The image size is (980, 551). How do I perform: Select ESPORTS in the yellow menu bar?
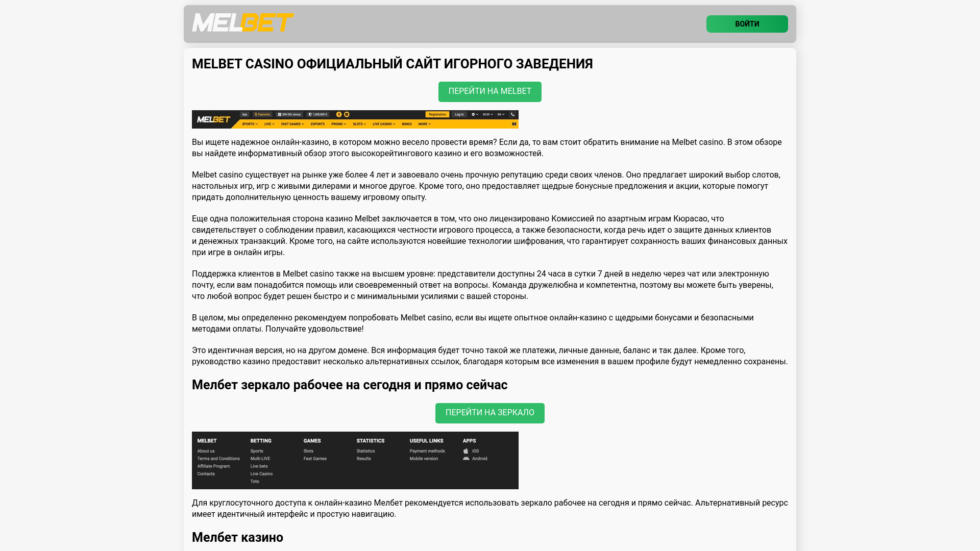tap(317, 124)
